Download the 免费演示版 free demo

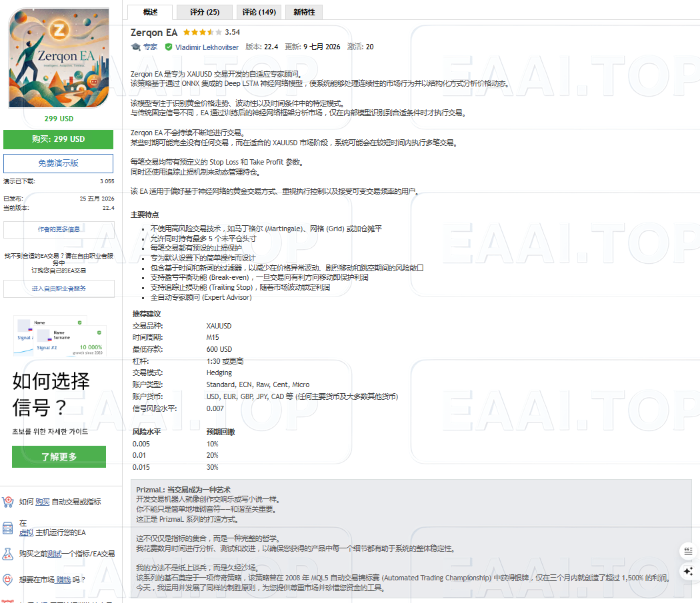[x=59, y=163]
